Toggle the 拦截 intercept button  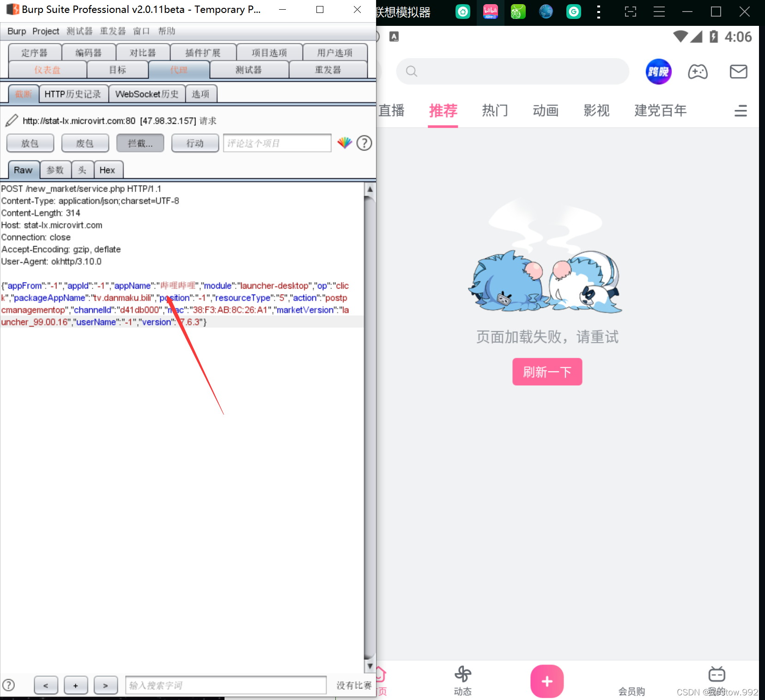pyautogui.click(x=140, y=143)
